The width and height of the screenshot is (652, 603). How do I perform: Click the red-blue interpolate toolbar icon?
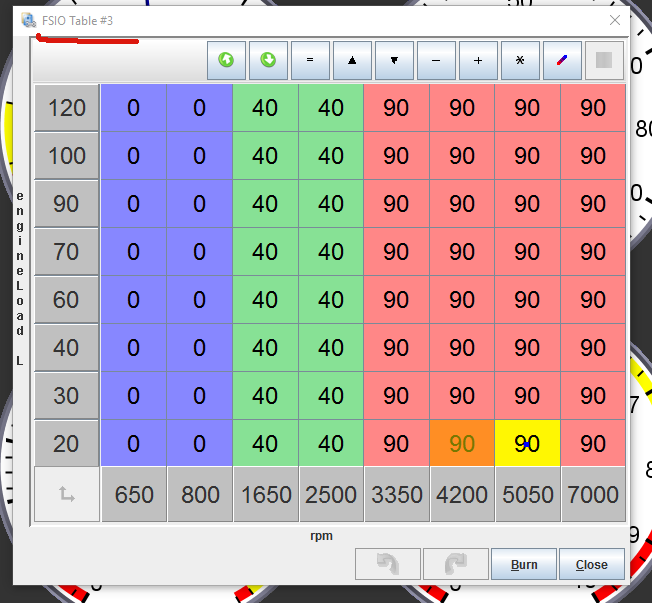tap(562, 60)
